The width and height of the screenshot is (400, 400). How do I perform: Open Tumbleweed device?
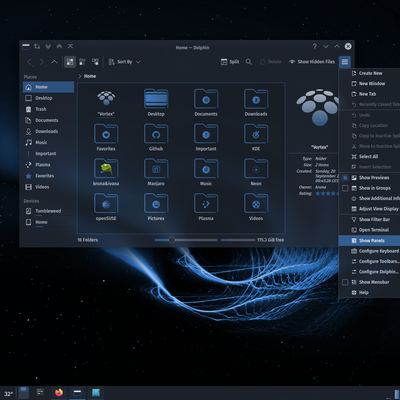coord(49,211)
